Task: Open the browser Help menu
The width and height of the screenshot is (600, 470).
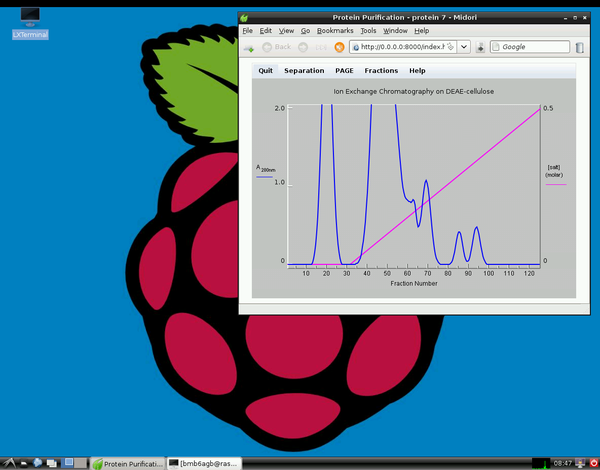Action: coord(421,31)
